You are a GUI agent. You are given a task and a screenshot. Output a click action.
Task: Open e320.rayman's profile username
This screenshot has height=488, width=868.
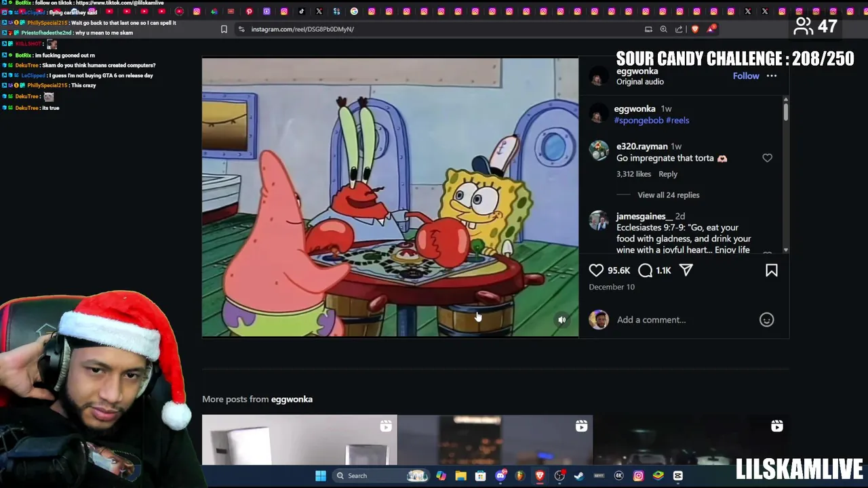[642, 146]
